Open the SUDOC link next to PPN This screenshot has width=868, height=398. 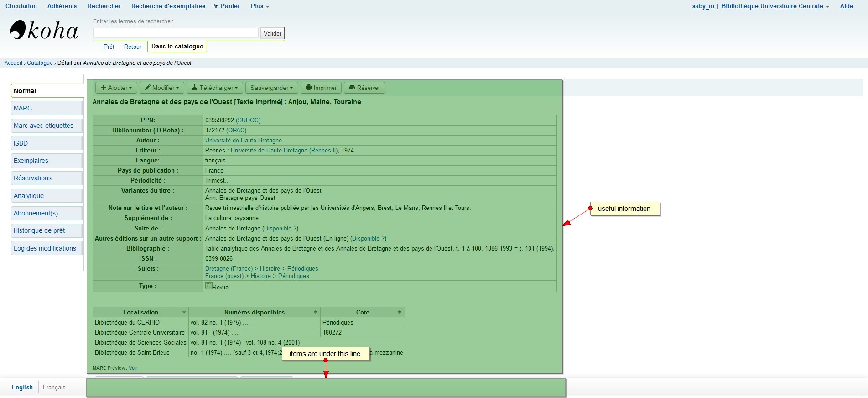(x=248, y=120)
